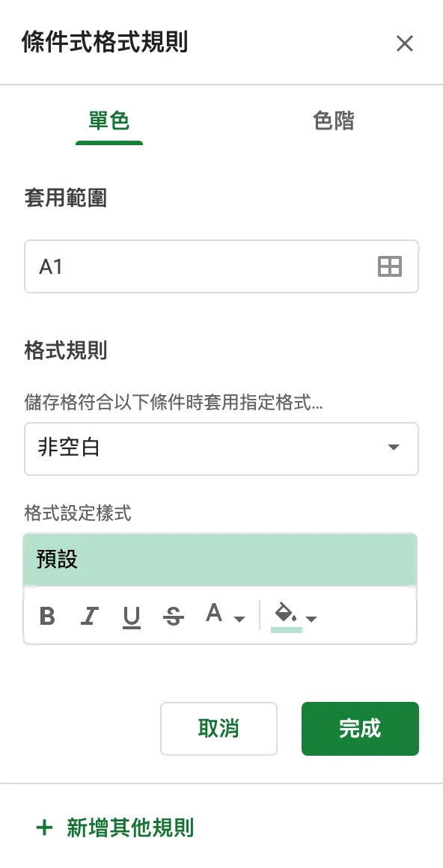This screenshot has width=443, height=868.
Task: Click the 完成 button
Action: pos(360,728)
